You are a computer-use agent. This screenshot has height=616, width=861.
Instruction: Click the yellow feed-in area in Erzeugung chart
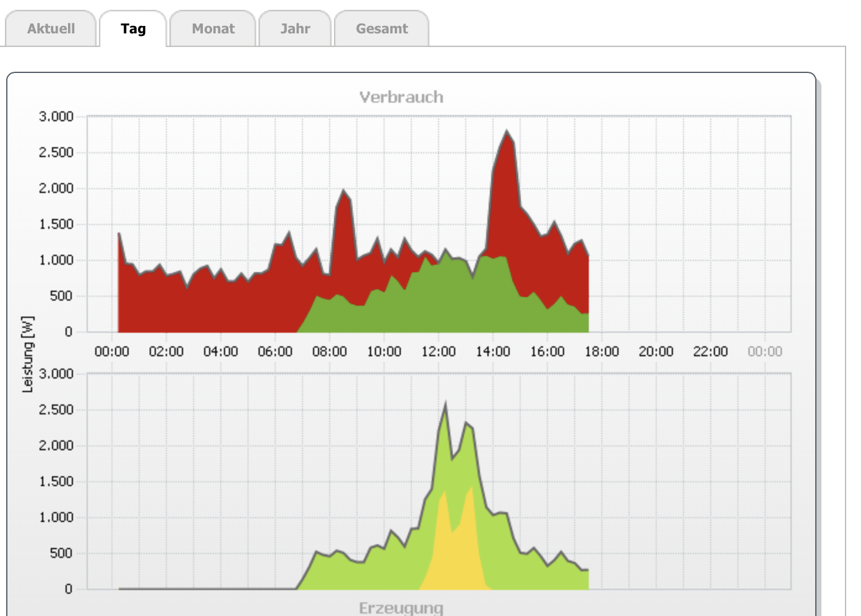coord(456,557)
